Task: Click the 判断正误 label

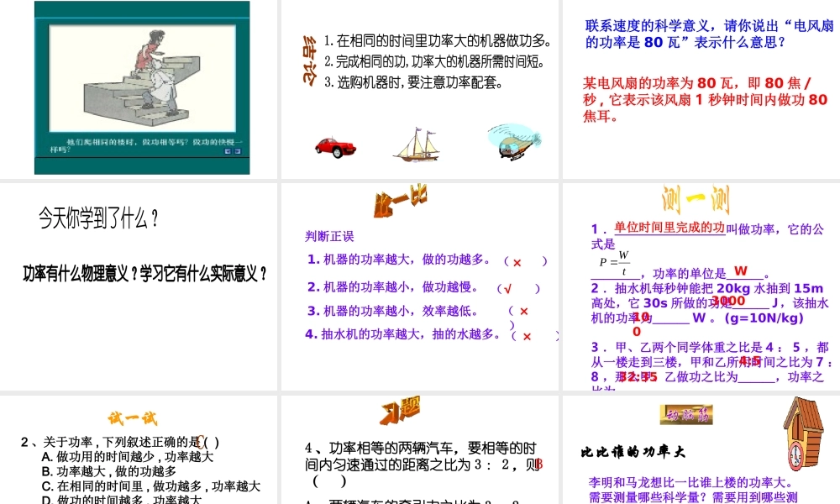Action: (329, 236)
